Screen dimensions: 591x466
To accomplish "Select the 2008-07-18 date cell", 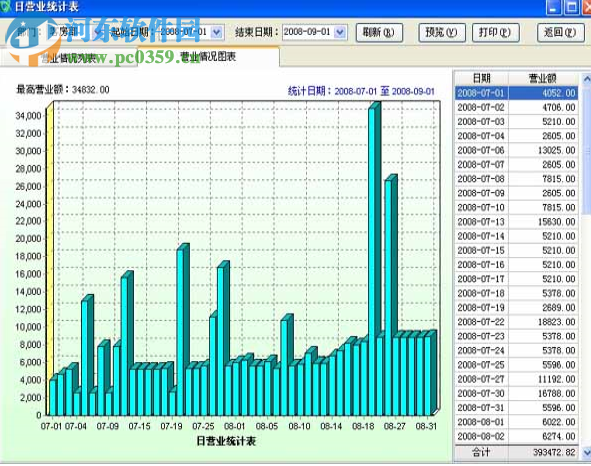I will tap(481, 294).
